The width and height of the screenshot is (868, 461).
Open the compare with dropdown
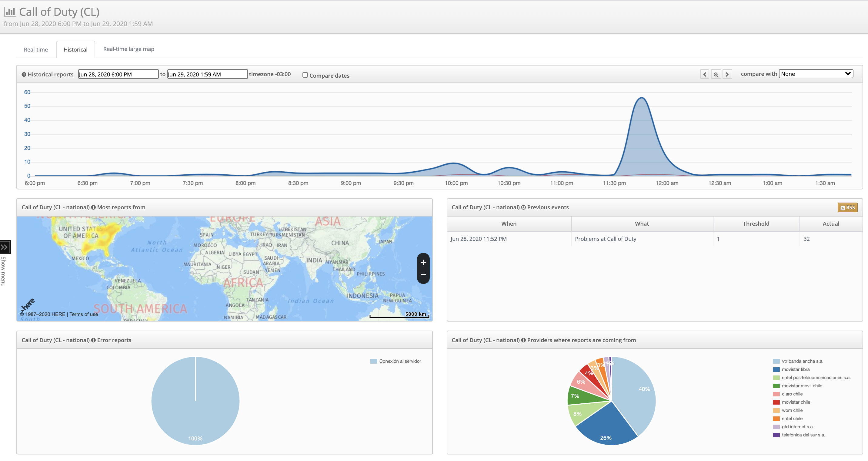pyautogui.click(x=816, y=74)
